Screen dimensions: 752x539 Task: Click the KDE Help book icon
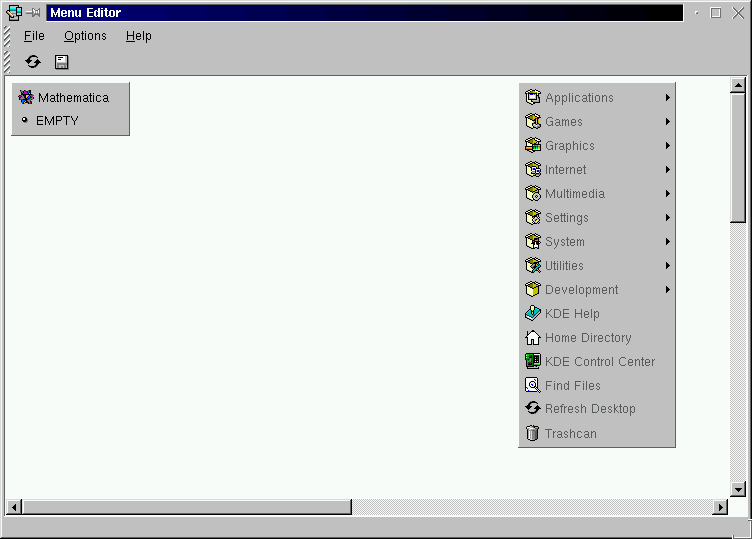pyautogui.click(x=533, y=314)
